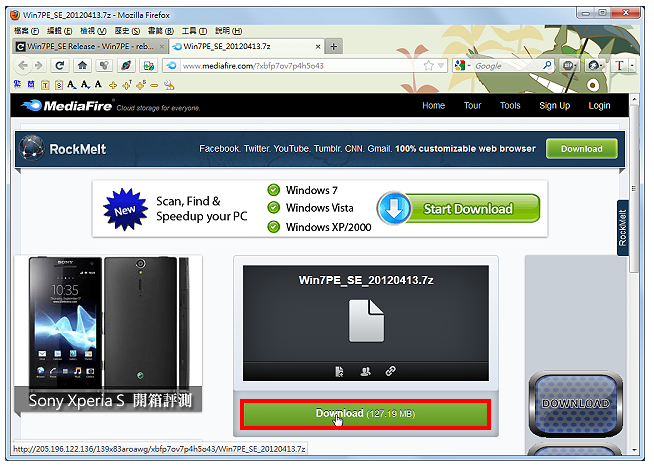The height and width of the screenshot is (467, 654).
Task: Reload the page with the refresh icon
Action: (x=60, y=65)
